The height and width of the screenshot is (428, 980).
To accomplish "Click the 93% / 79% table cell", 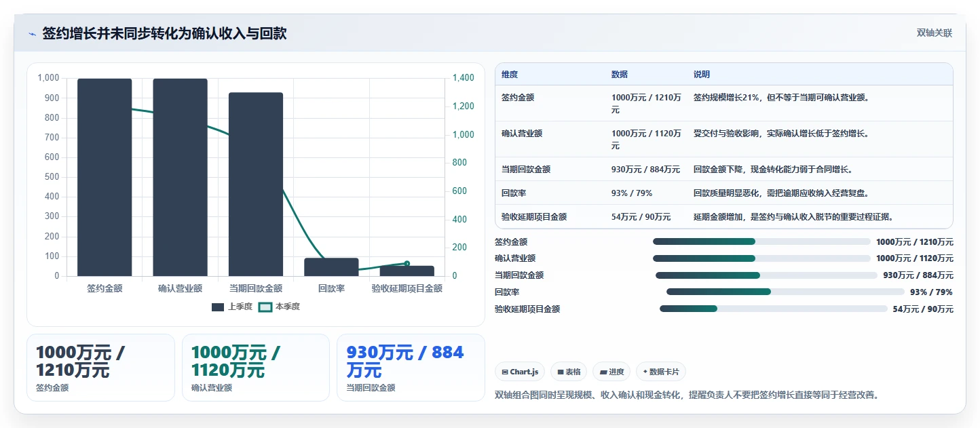I will click(632, 193).
